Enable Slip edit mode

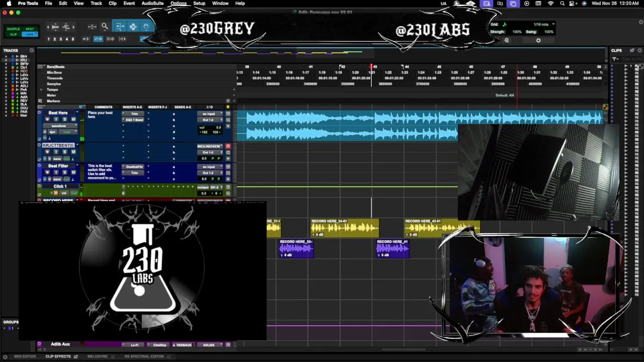(x=14, y=34)
